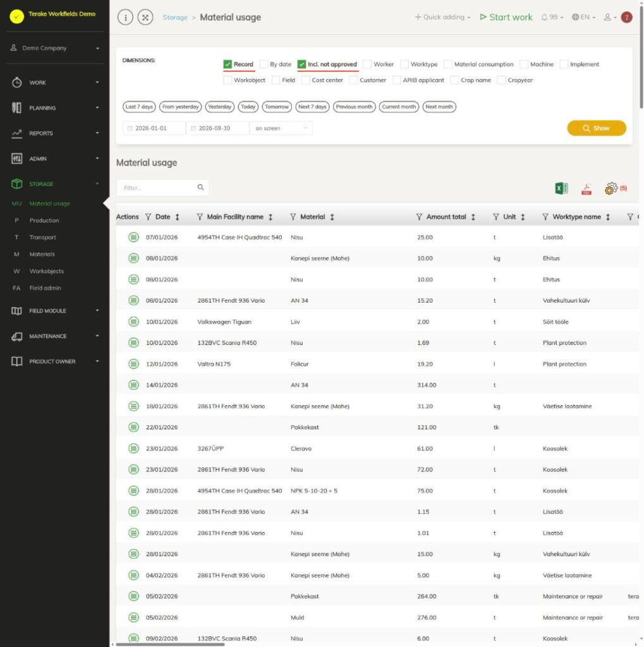Open action icon for 23/01/2026 Cleravo row
Image resolution: width=644 pixels, height=647 pixels.
[x=133, y=448]
